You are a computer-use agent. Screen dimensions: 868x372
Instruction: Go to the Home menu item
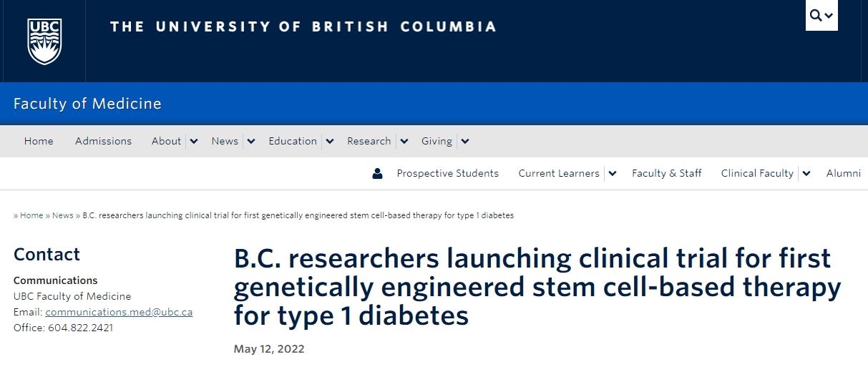pyautogui.click(x=39, y=141)
